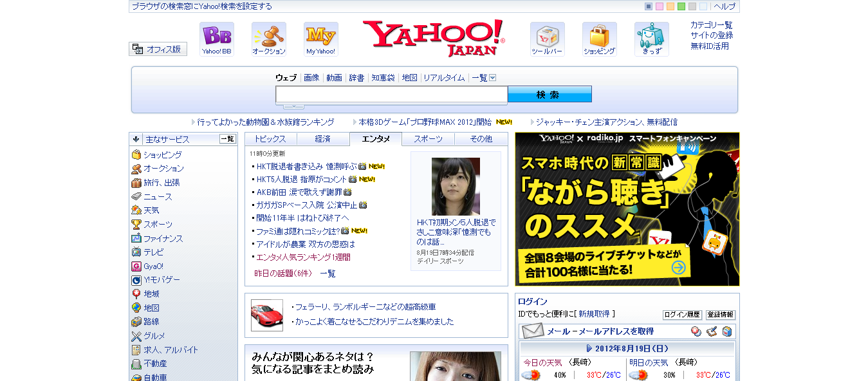Select 画像 search category
This screenshot has height=381, width=868.
pyautogui.click(x=311, y=78)
